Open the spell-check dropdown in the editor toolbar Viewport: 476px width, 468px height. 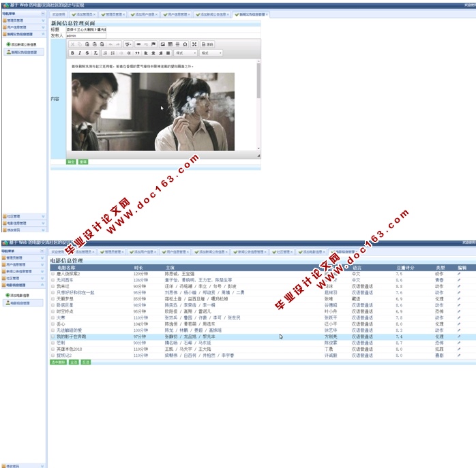[x=128, y=44]
